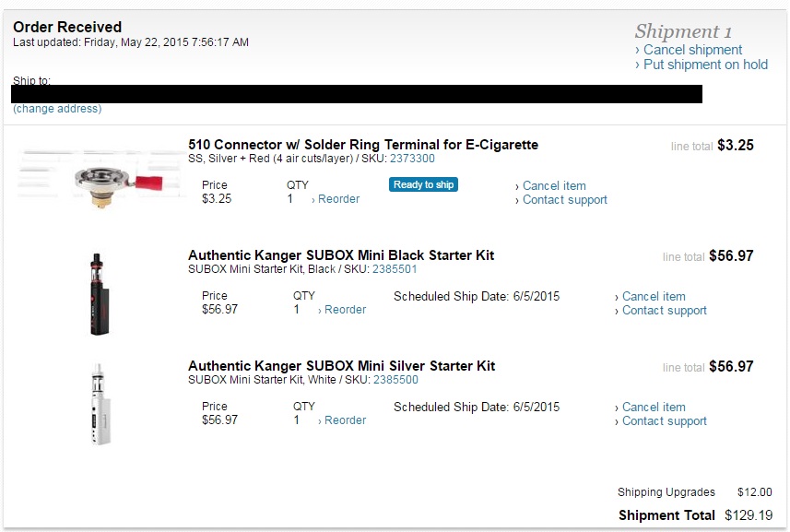Click the Ready to ship badge
790x532 pixels.
click(423, 184)
